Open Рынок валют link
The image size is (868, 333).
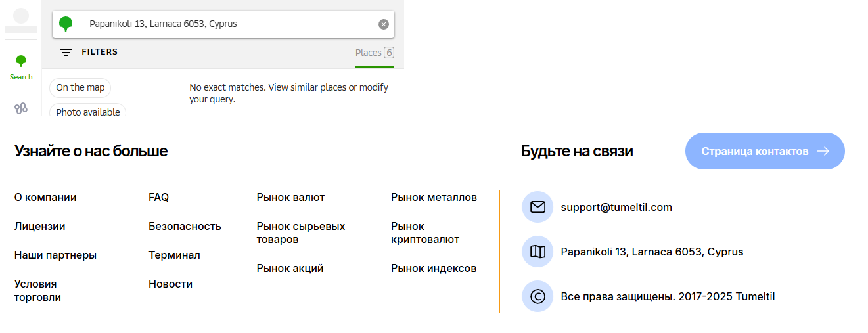291,197
